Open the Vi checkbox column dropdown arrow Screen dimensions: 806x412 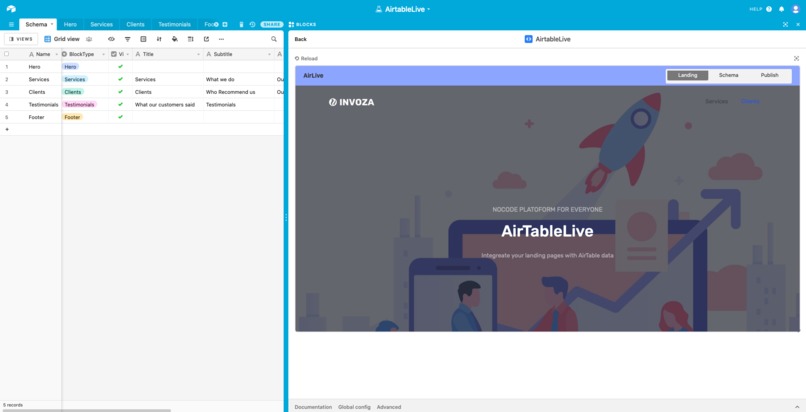pos(127,54)
